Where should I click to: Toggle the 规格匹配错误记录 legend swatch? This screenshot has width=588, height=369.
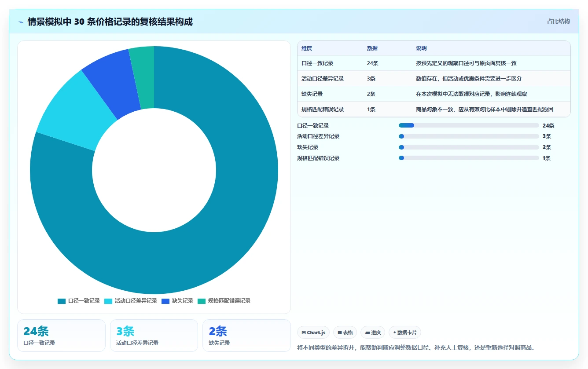pos(202,301)
